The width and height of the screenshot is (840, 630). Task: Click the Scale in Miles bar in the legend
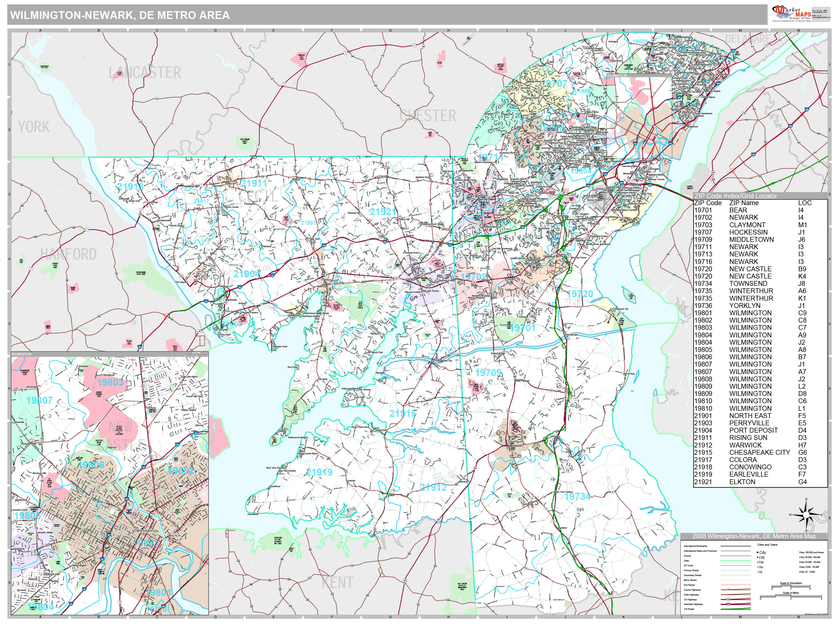pos(790,596)
